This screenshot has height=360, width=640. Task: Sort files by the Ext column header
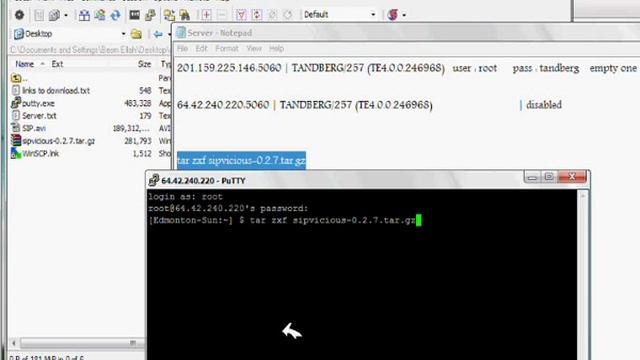pos(57,64)
